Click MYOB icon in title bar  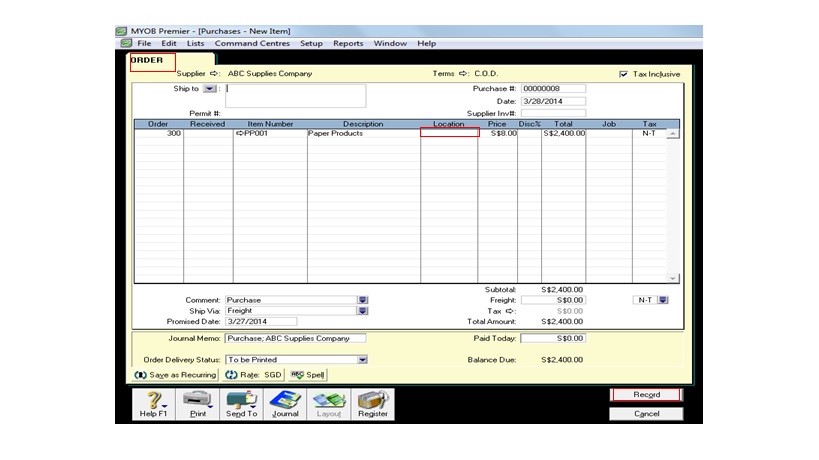pos(121,31)
